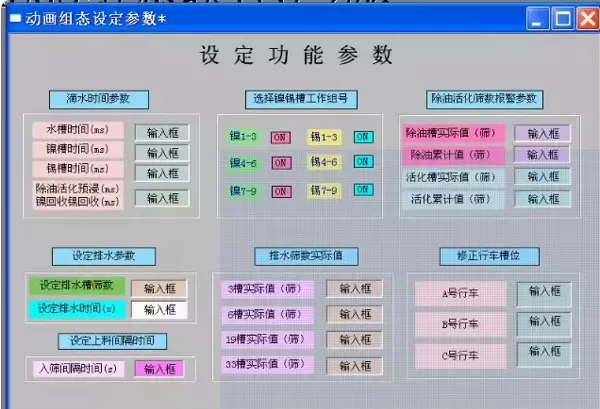Toggle the 锡4-6 ON button

point(363,163)
